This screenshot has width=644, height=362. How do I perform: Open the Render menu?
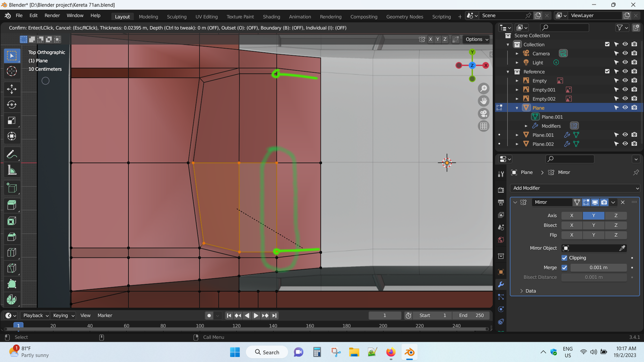[52, 16]
